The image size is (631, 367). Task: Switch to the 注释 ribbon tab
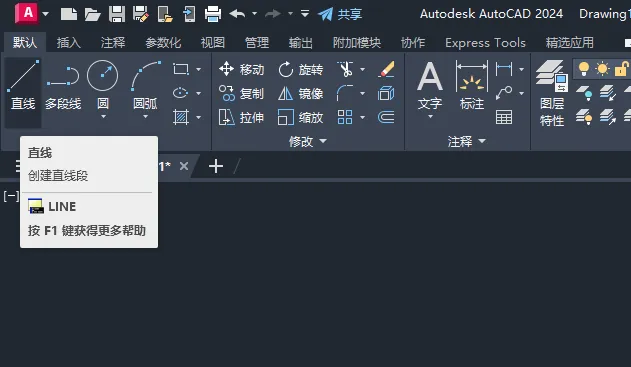click(113, 42)
